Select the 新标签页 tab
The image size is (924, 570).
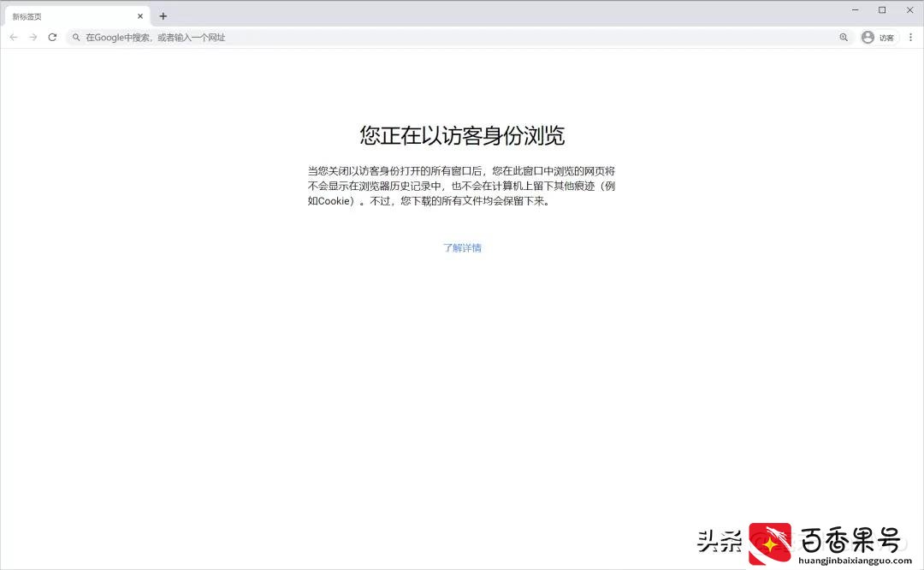tap(77, 16)
